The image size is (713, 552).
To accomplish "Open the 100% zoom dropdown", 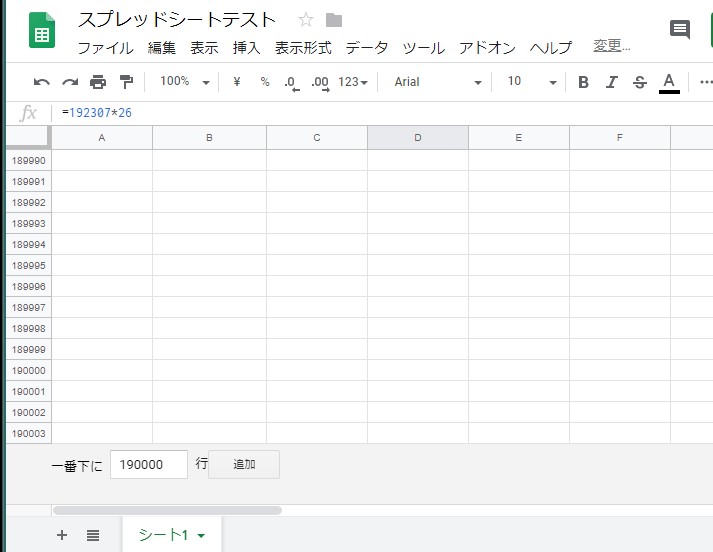I will pyautogui.click(x=184, y=82).
